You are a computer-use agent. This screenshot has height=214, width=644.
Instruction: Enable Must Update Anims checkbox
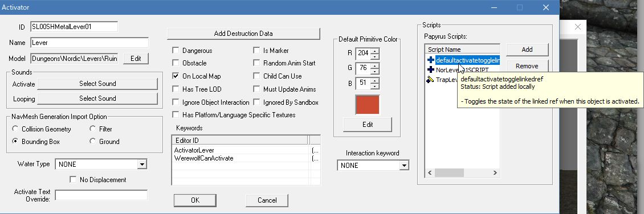pos(256,89)
